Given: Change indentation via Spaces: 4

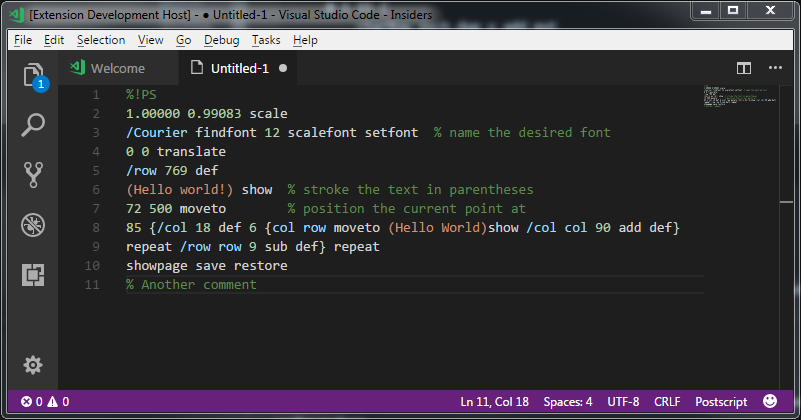Looking at the screenshot, I should point(568,402).
